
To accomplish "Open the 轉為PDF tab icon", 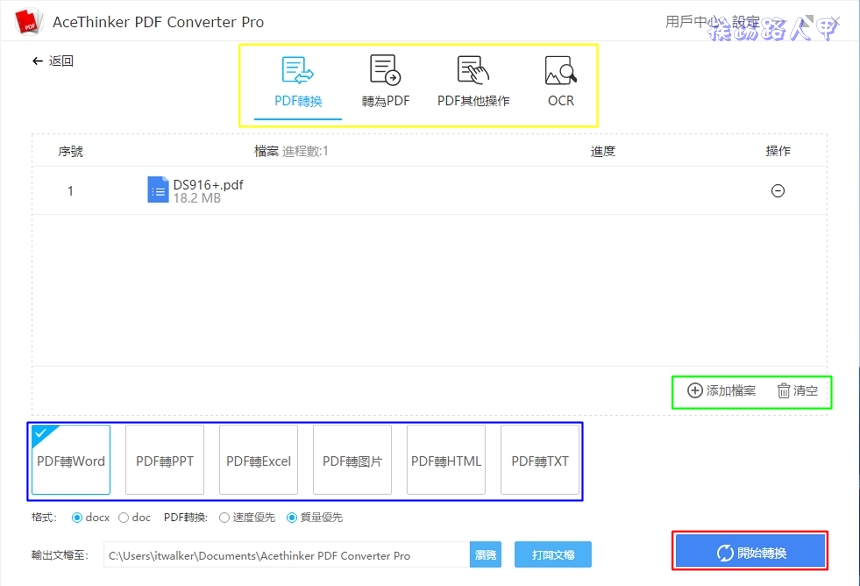I will click(385, 70).
